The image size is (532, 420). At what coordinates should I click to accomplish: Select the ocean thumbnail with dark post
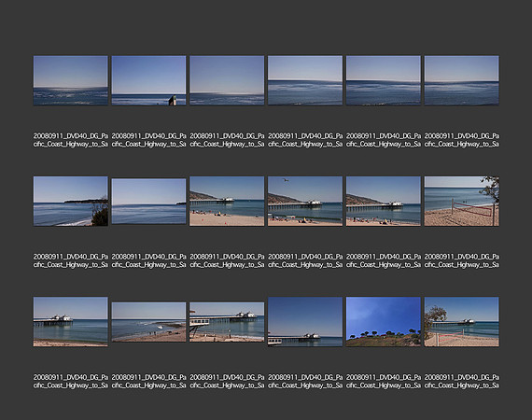pos(148,80)
